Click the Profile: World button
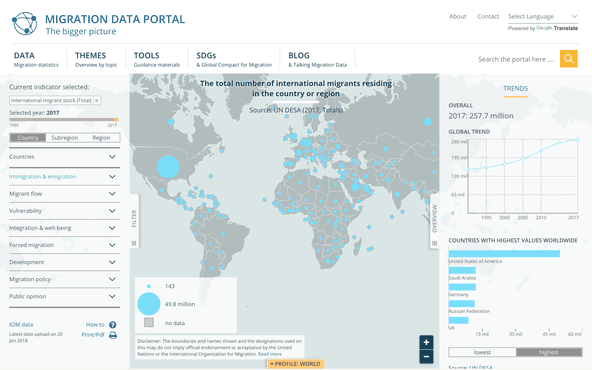The image size is (592, 370). tap(296, 364)
